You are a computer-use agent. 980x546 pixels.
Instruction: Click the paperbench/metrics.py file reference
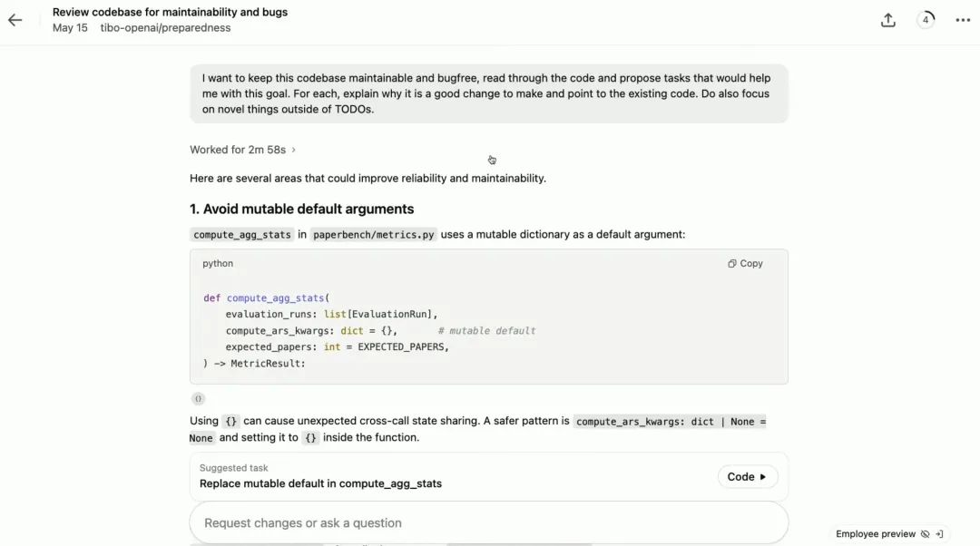tap(373, 235)
